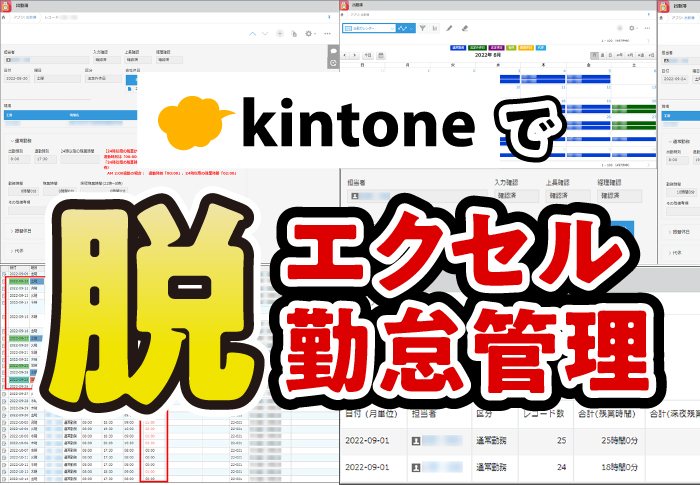Screen dimensions: 700x485
Task: Open gear settings menu in top-left record window
Action: tap(309, 34)
